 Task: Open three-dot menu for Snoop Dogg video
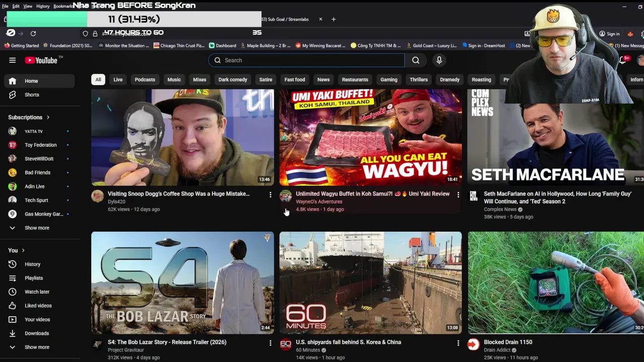(270, 195)
